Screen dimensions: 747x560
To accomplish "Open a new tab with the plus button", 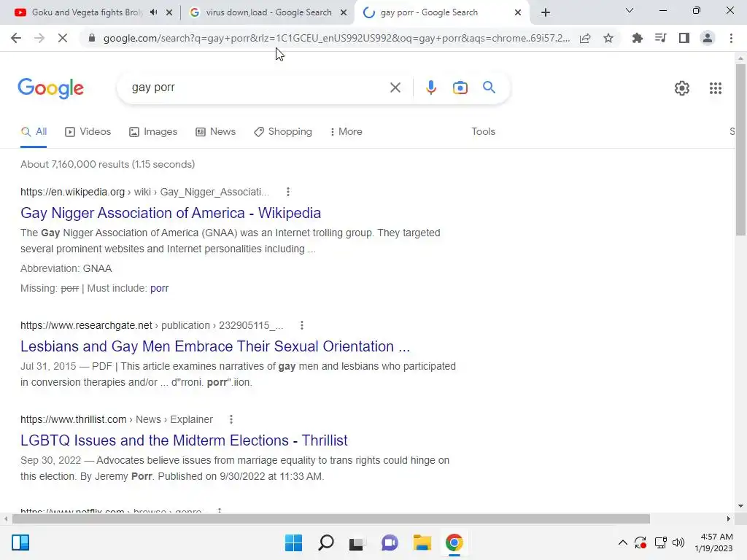I will (546, 12).
